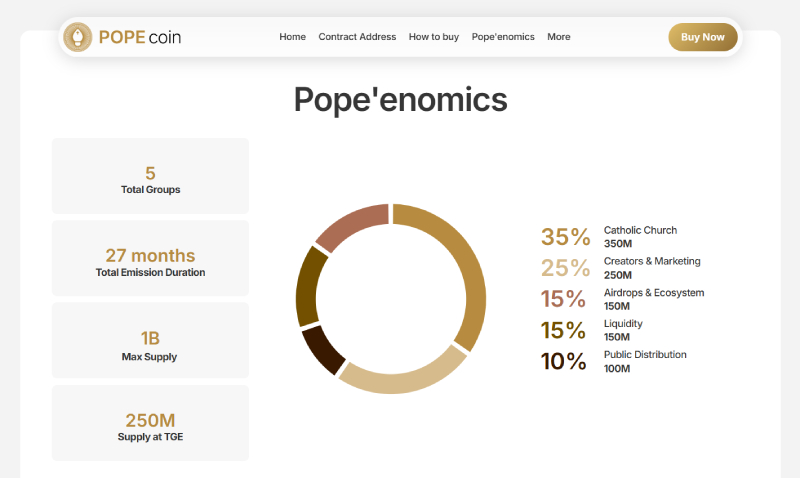800x478 pixels.
Task: Click the Public Distribution legend label
Action: point(645,355)
